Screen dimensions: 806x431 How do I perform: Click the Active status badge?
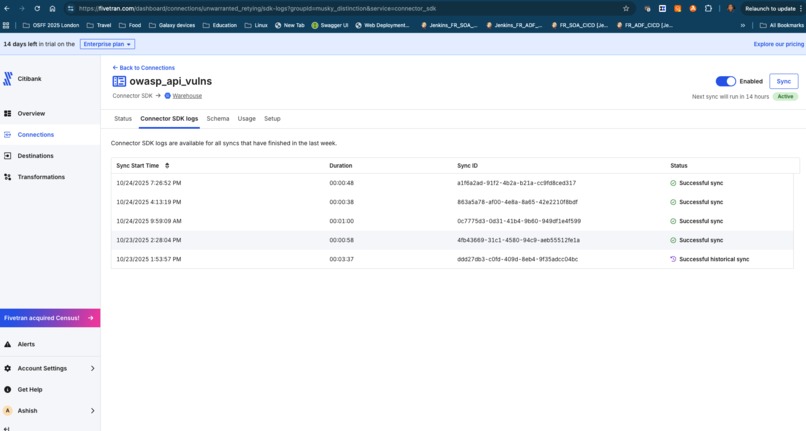click(x=785, y=97)
